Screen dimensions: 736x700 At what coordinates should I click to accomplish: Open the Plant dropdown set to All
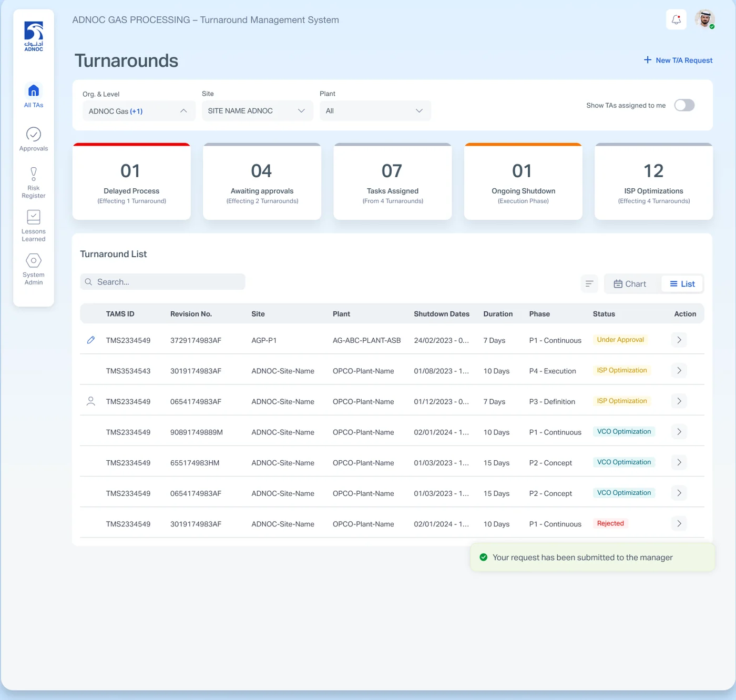point(375,111)
